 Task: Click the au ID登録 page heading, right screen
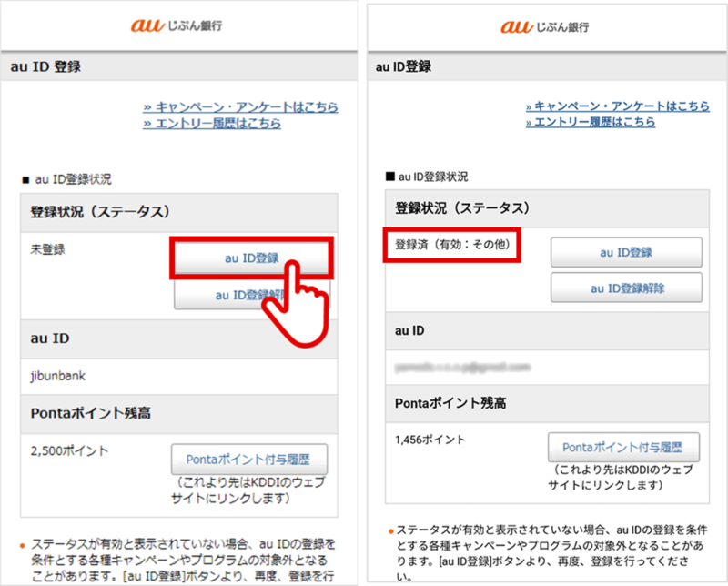(x=403, y=66)
